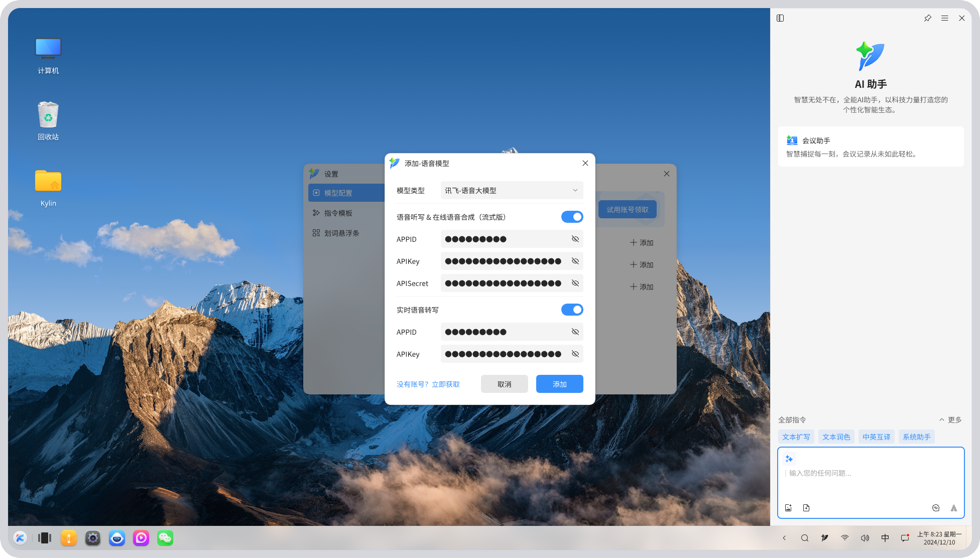Reveal the hidden APISecret value

click(574, 283)
